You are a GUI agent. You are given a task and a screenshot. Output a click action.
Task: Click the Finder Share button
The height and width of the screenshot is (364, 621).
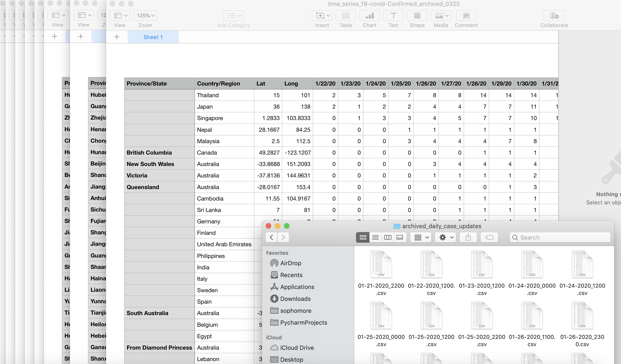[x=468, y=237]
